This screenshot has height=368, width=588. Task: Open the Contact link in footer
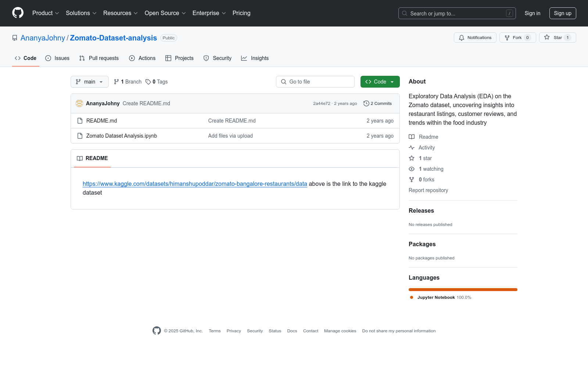click(x=311, y=331)
